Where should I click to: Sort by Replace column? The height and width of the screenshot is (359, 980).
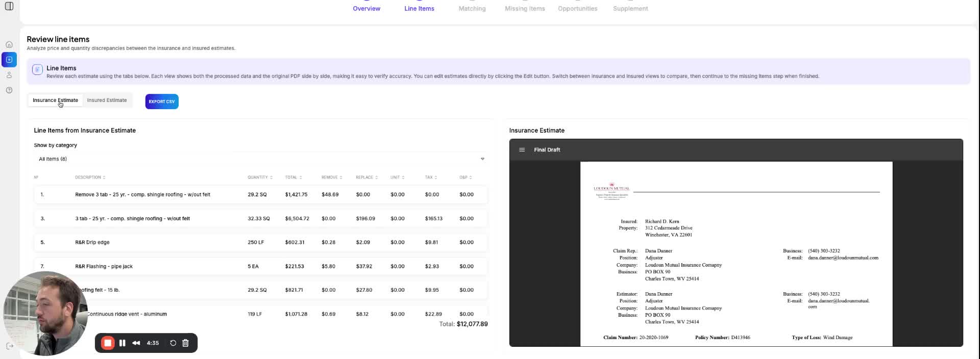367,177
